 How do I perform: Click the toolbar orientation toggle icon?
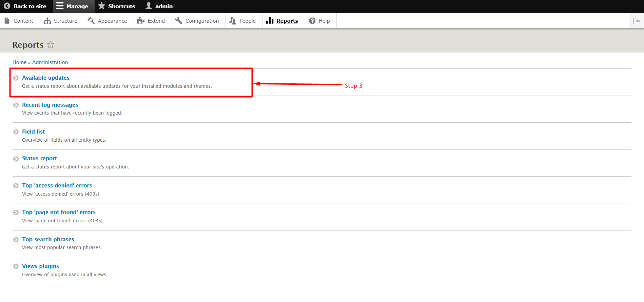[636, 21]
